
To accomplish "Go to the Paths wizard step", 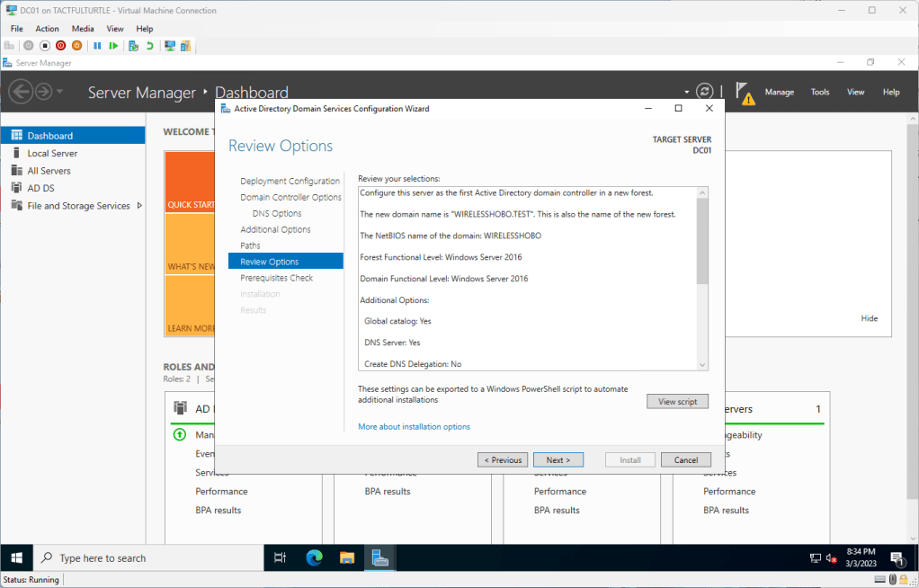I will (x=250, y=245).
